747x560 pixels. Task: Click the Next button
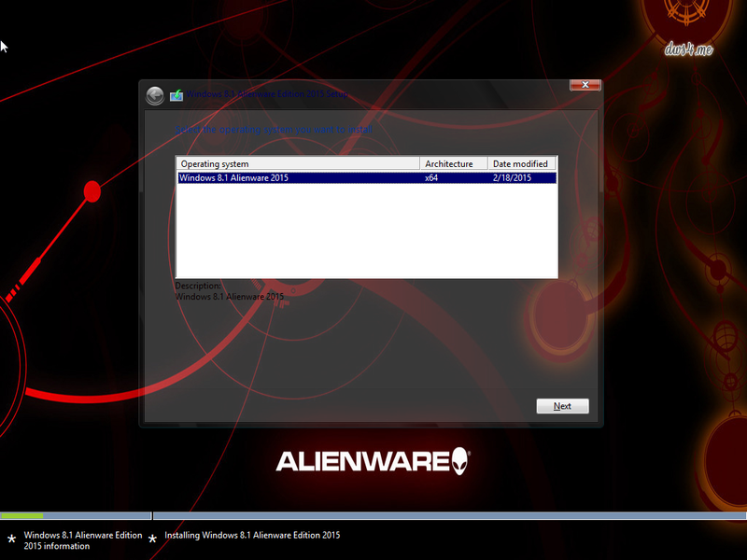click(562, 406)
